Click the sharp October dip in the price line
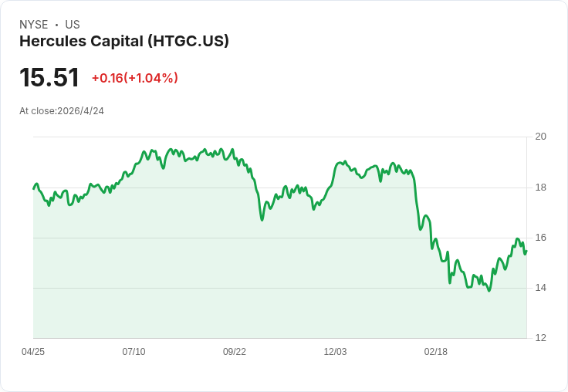The image size is (568, 392). [x=262, y=220]
